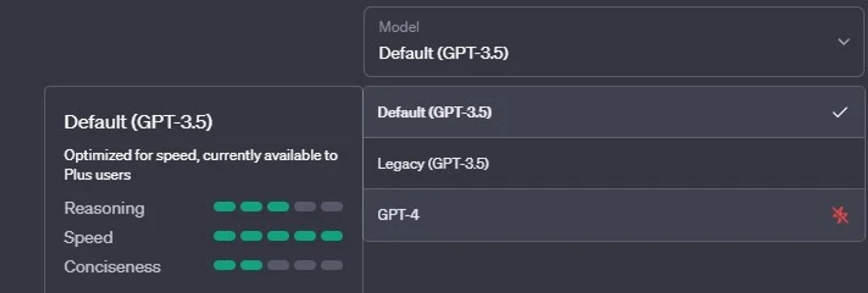Screen dimensions: 868x293
Task: Click the red crossed-out lightning icon next to GPT-4
Action: 840,215
